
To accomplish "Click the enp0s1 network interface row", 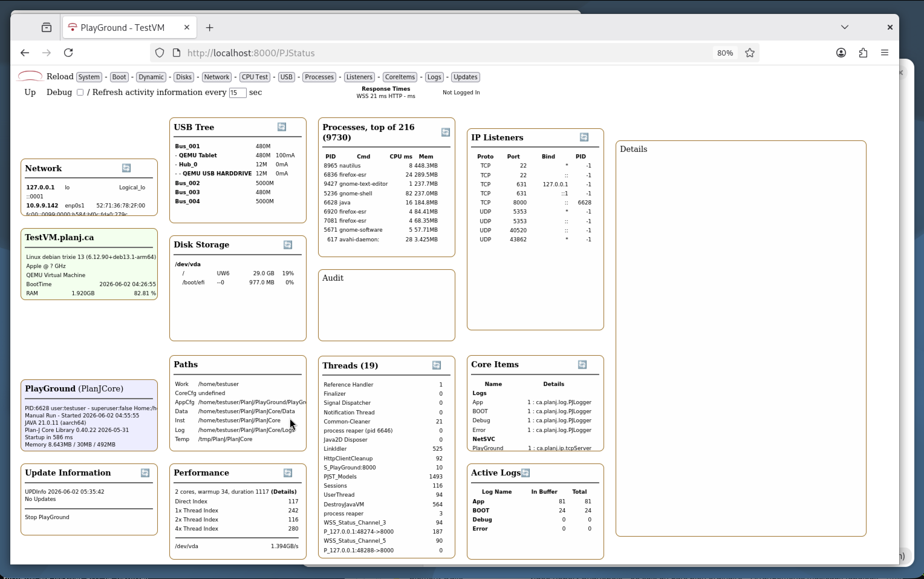I will (86, 206).
